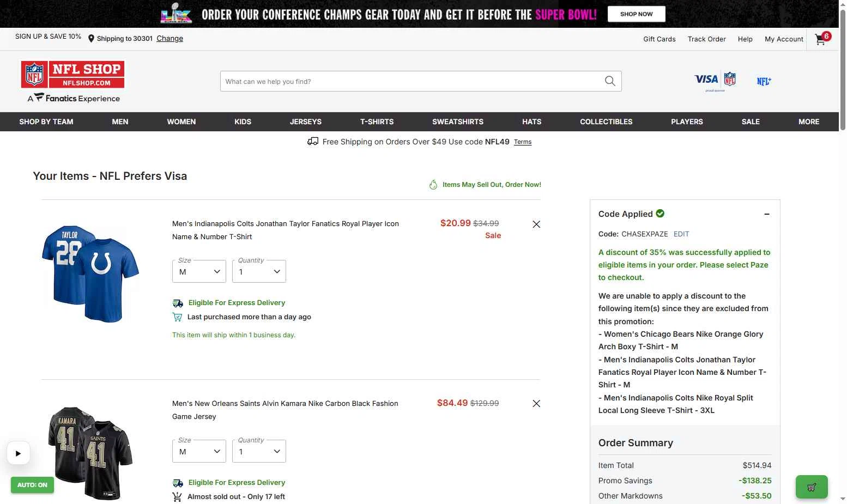Click the Super Bowl LIX logo in banner
Screen dimensions: 847x504
pyautogui.click(x=176, y=14)
